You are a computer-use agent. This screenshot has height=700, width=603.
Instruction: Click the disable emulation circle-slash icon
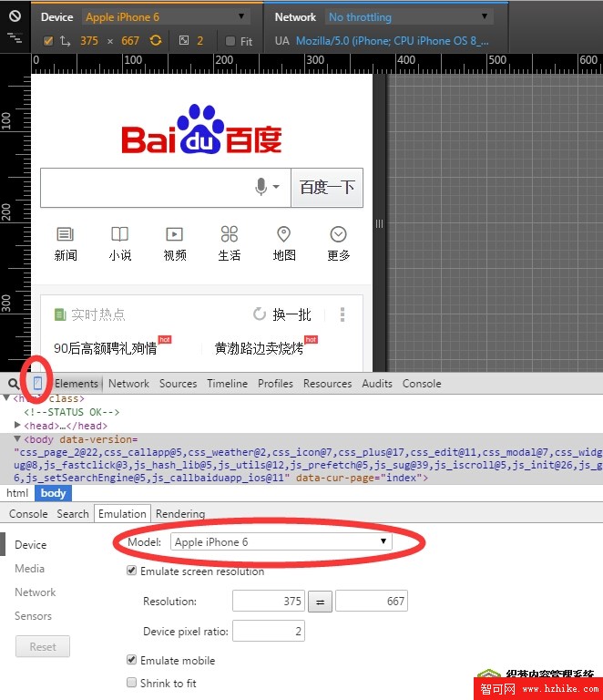pyautogui.click(x=15, y=16)
